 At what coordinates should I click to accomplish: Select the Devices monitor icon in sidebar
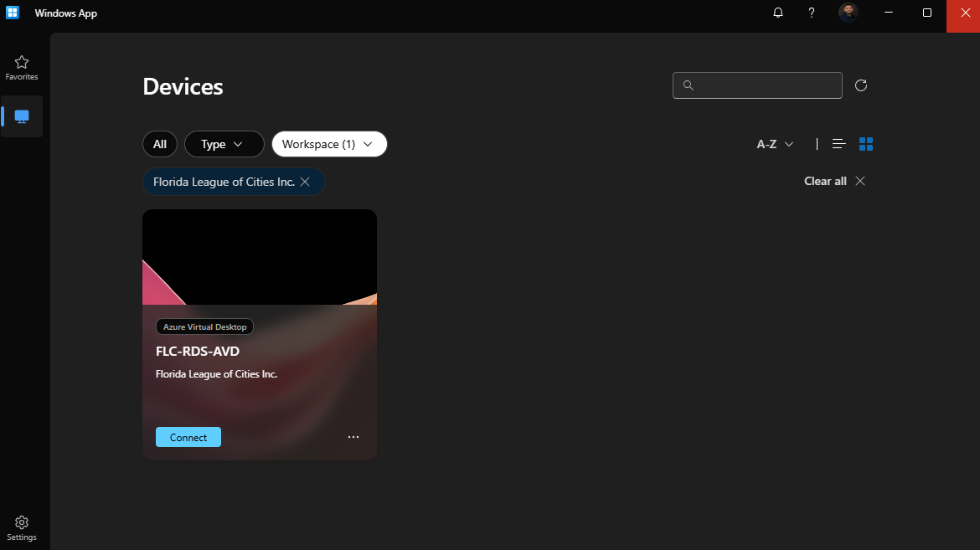21,116
